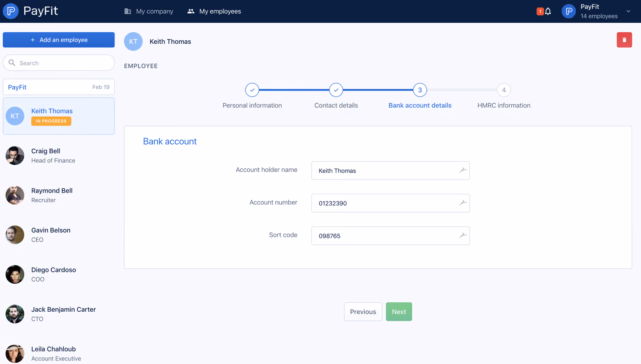The image size is (641, 364).
Task: Open the My employees menu
Action: pyautogui.click(x=214, y=11)
